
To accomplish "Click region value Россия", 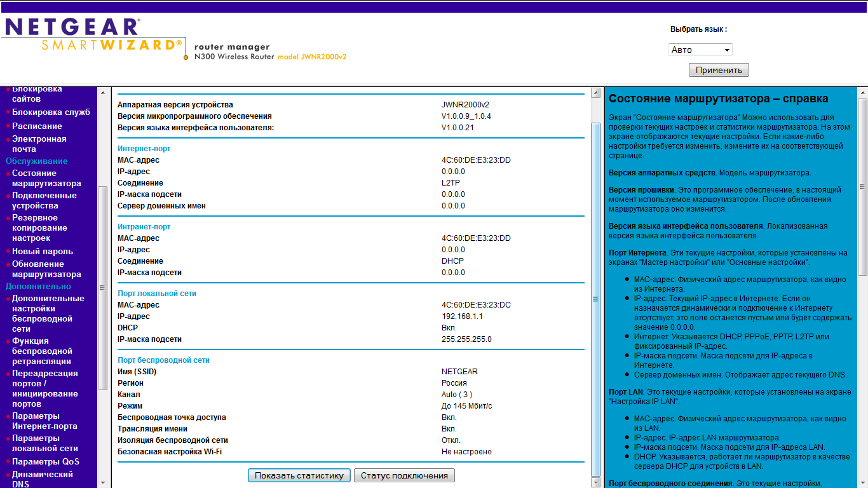I will (x=454, y=383).
